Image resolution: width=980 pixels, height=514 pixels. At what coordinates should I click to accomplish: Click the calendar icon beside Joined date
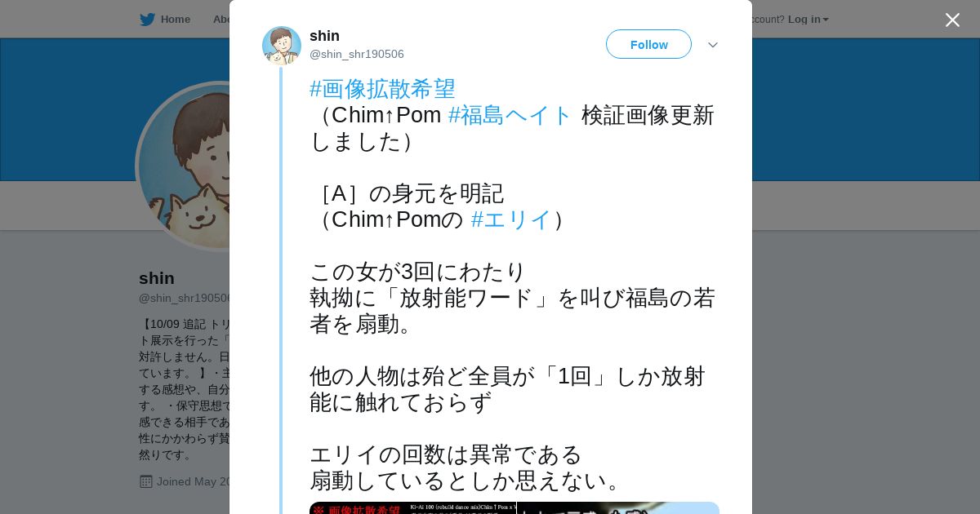(x=146, y=481)
